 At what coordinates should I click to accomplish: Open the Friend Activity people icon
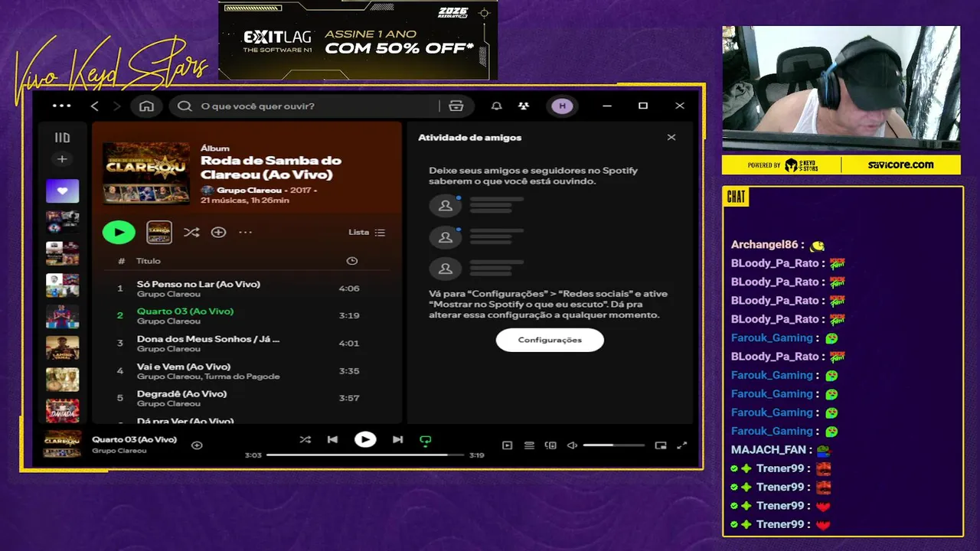524,106
